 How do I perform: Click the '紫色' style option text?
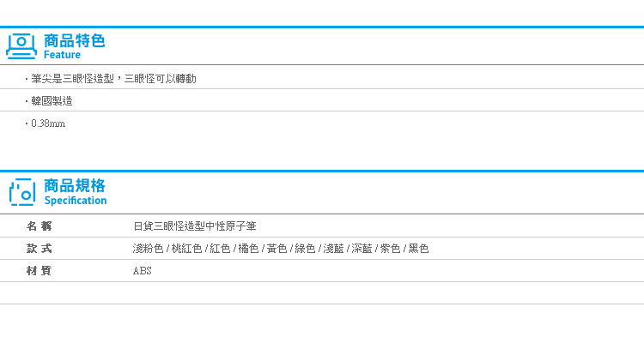point(390,249)
